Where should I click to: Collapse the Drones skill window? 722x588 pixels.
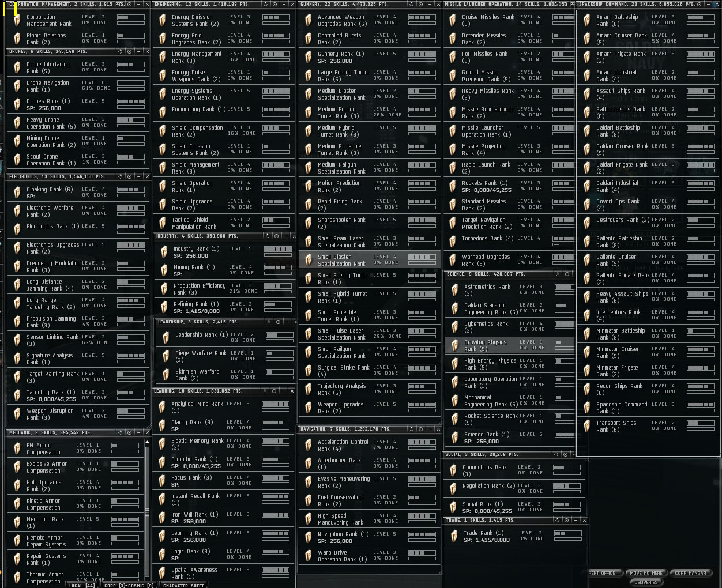tap(138, 51)
